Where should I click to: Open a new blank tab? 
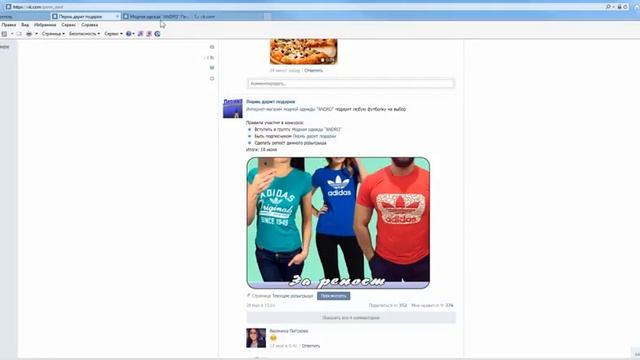(267, 17)
